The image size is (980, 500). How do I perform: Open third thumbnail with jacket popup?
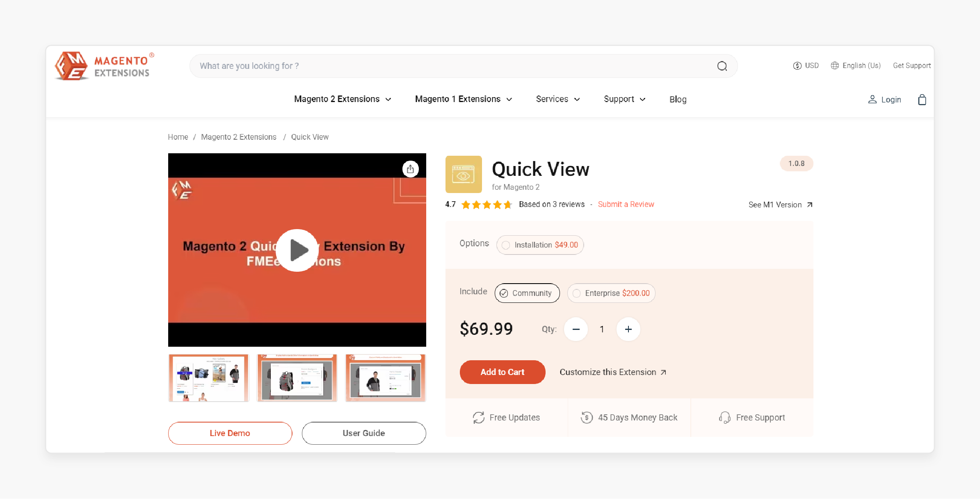point(386,378)
